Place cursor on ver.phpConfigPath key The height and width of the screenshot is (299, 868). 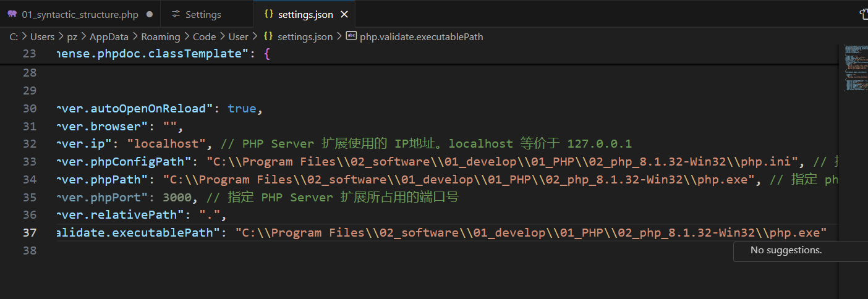pos(124,162)
